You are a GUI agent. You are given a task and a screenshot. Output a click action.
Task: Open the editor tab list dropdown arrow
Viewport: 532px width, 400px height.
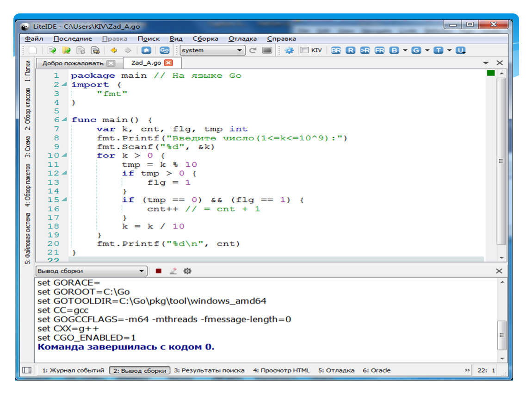click(x=486, y=63)
